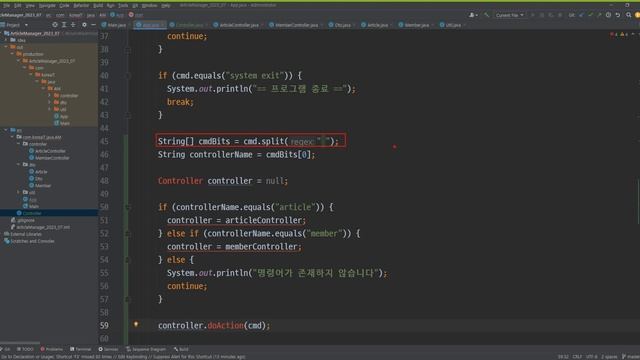Expand the orange controller folder under out
Viewport: 640px width, 360px height.
tap(50, 96)
